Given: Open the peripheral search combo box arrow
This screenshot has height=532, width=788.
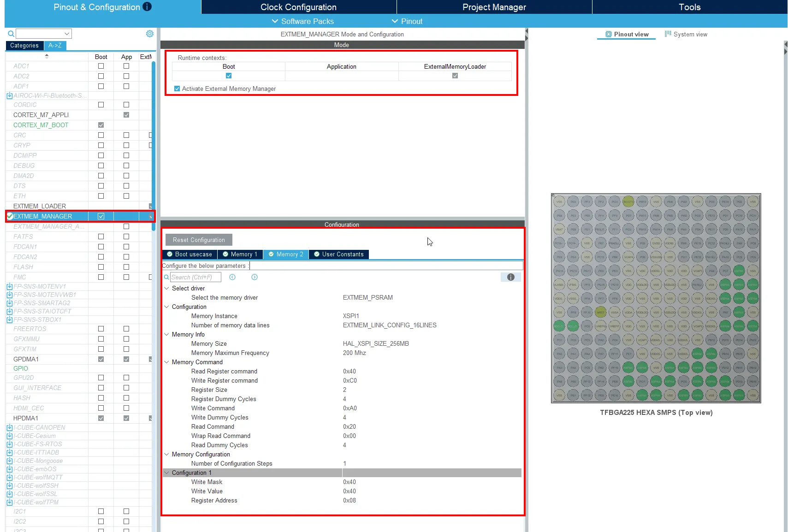Looking at the screenshot, I should tap(67, 34).
